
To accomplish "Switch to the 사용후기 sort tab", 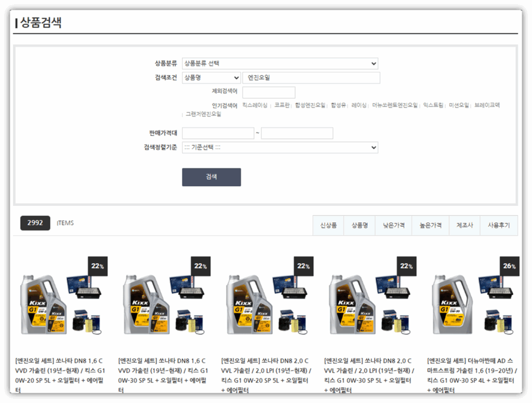I will point(499,226).
